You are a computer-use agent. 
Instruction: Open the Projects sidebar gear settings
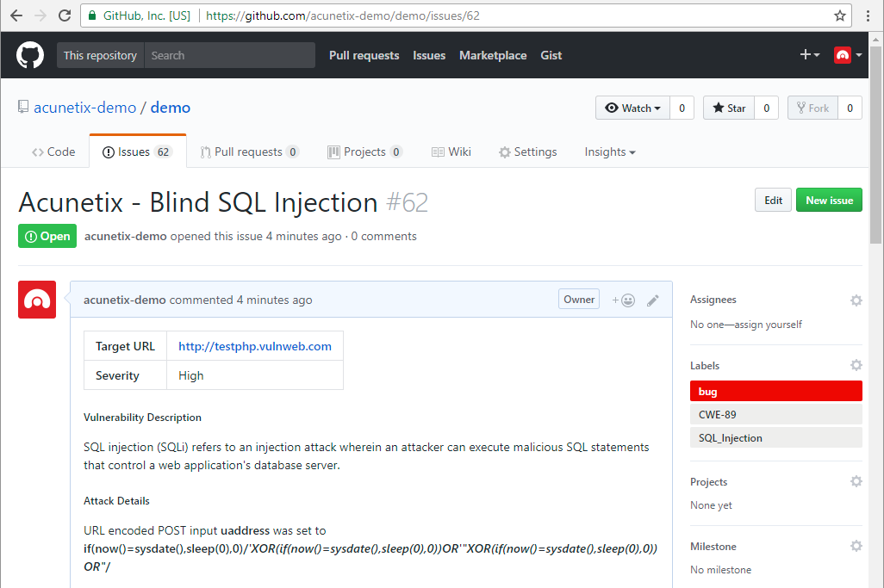(x=856, y=481)
